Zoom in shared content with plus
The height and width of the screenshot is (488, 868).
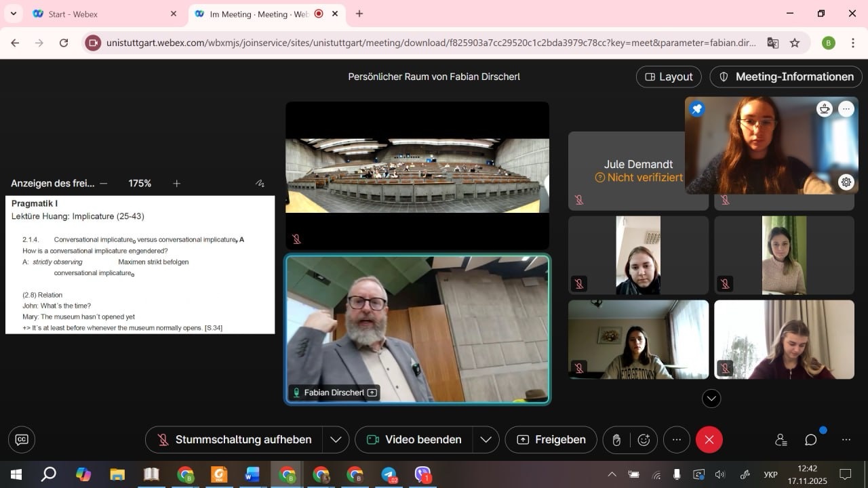point(176,183)
